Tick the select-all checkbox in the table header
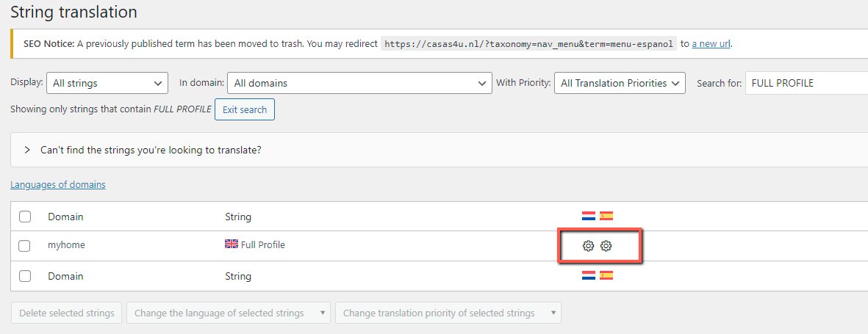 pos(25,217)
